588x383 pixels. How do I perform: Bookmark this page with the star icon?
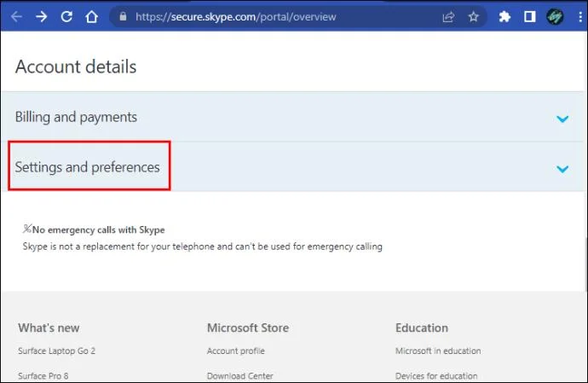pos(474,16)
